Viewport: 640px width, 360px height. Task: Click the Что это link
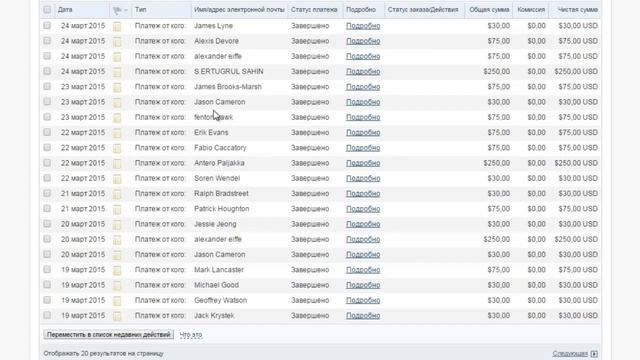[191, 335]
